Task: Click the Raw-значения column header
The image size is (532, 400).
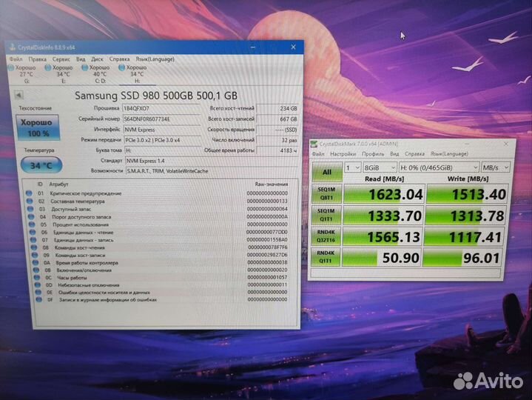Action: [272, 184]
